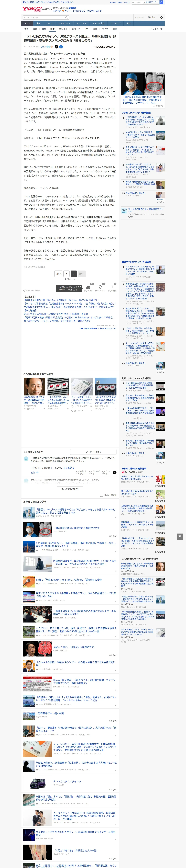The height and width of the screenshot is (868, 186).
Task: Select スポーツ category in subnav
Action: (x=76, y=29)
